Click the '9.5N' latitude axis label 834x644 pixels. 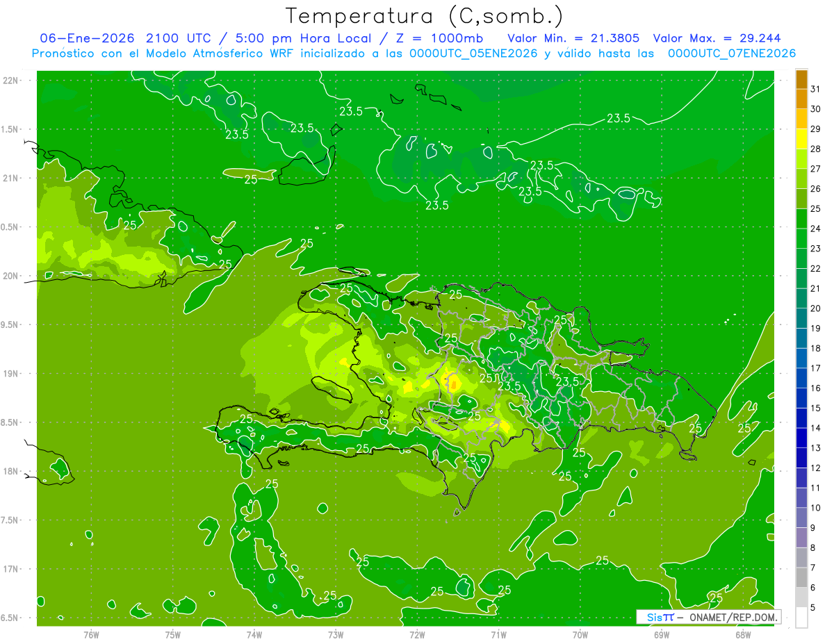point(10,324)
